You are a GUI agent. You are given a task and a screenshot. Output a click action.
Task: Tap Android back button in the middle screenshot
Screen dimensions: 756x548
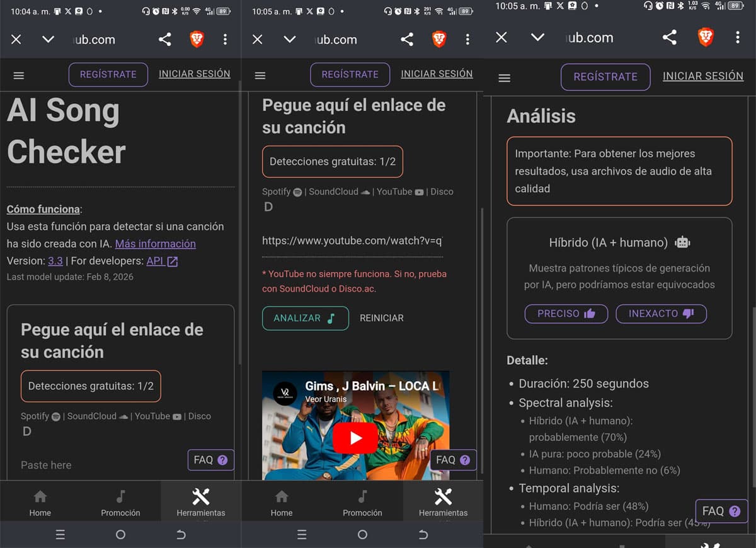[x=423, y=535]
